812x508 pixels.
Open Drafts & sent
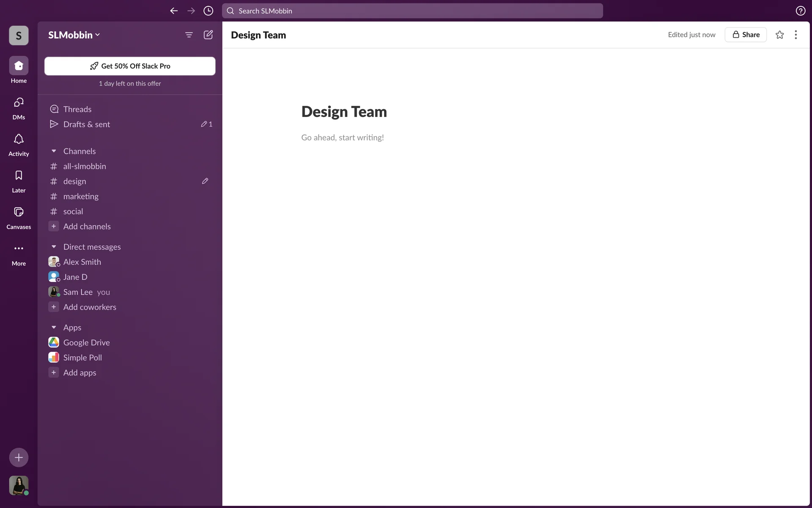pos(87,124)
